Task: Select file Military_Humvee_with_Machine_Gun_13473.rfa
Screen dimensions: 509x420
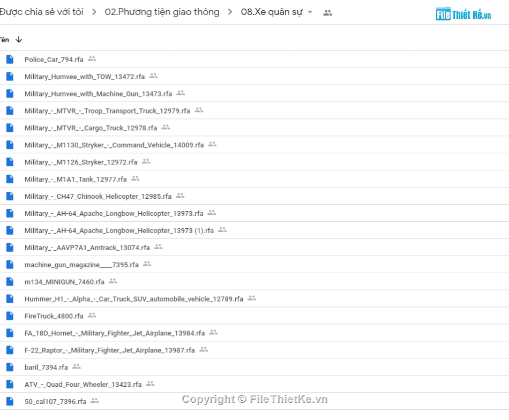Action: (x=99, y=94)
